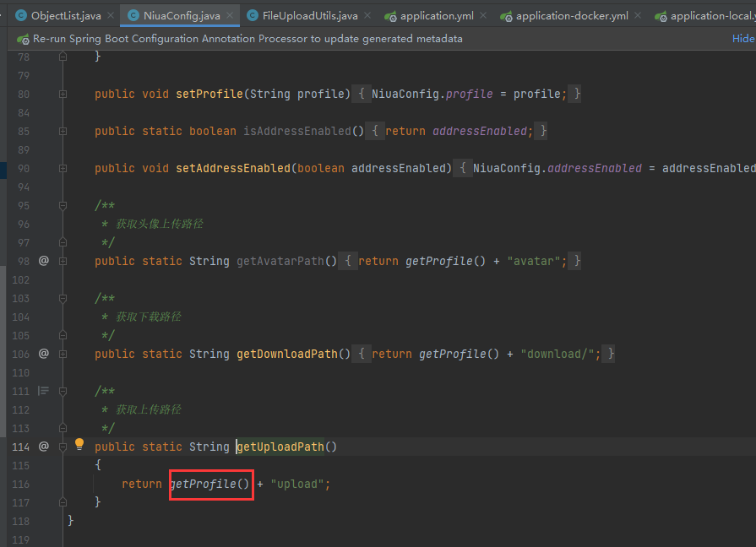Open the FileUploadUtils.java tab
Image resolution: width=756 pixels, height=547 pixels.
pos(310,16)
